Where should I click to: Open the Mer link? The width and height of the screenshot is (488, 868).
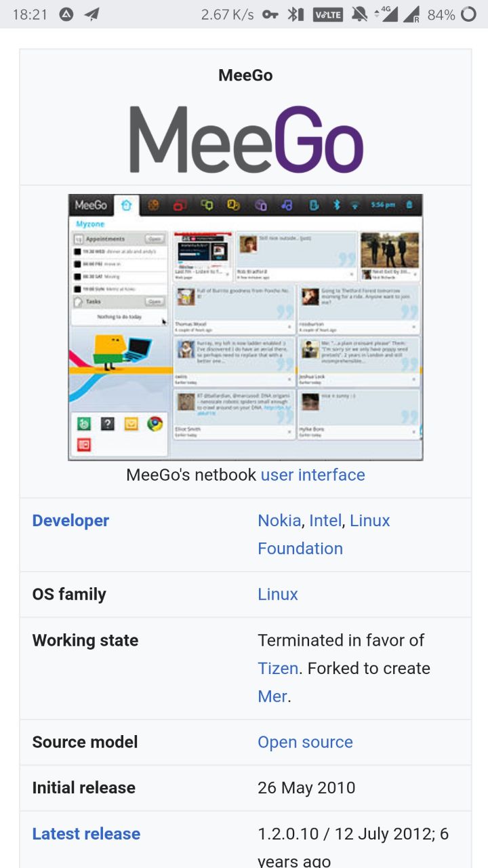[272, 696]
